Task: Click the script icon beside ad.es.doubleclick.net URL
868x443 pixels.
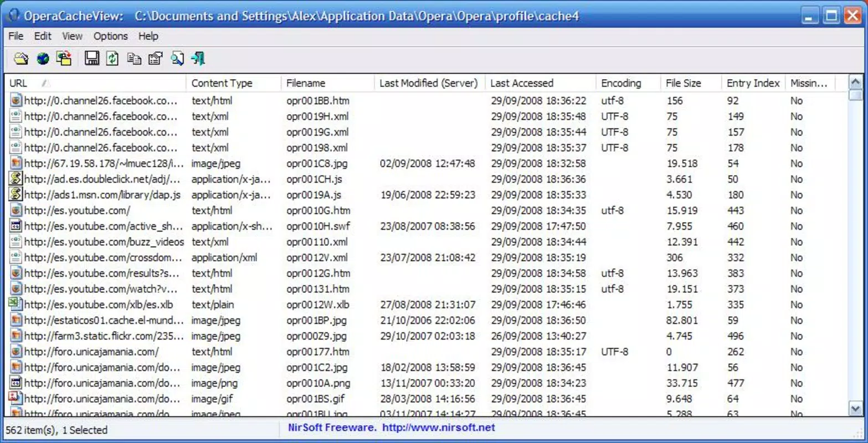Action: coord(16,179)
